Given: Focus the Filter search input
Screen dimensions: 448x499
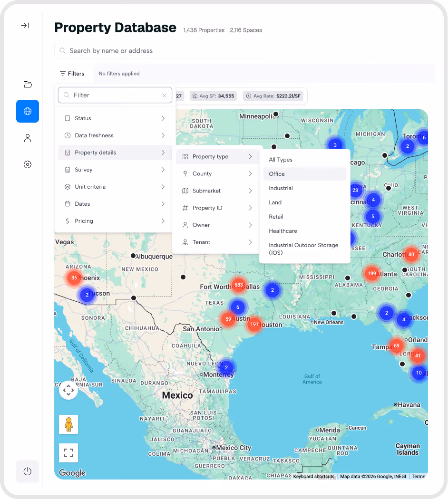Looking at the screenshot, I should point(115,95).
